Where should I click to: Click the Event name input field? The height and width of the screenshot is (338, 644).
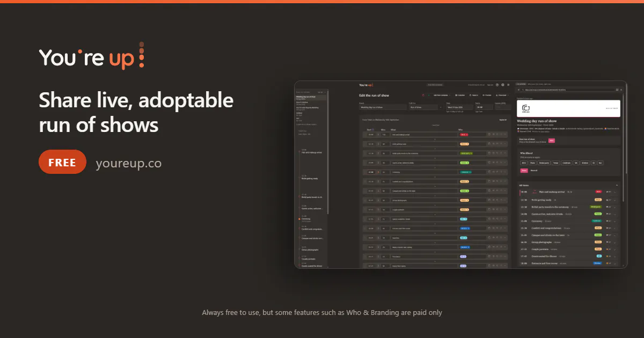point(383,107)
